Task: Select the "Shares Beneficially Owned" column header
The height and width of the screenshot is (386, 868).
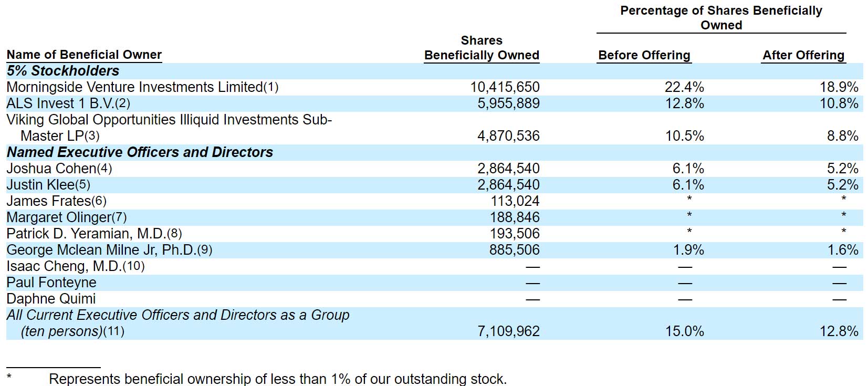Action: click(482, 48)
